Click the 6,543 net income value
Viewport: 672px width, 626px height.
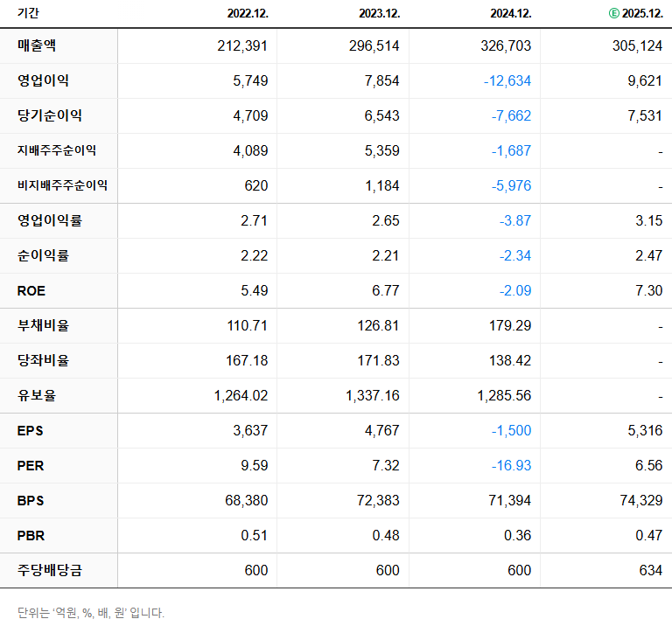click(381, 115)
